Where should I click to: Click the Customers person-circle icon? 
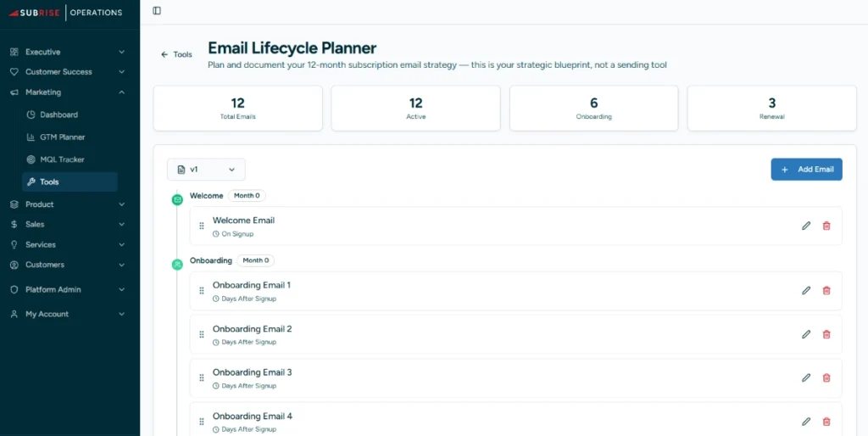[14, 265]
